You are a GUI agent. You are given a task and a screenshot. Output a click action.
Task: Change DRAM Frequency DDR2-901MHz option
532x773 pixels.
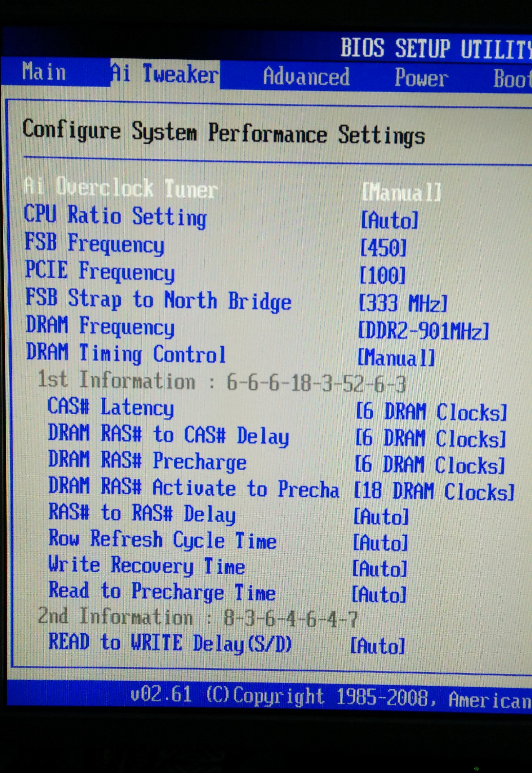[x=423, y=331]
